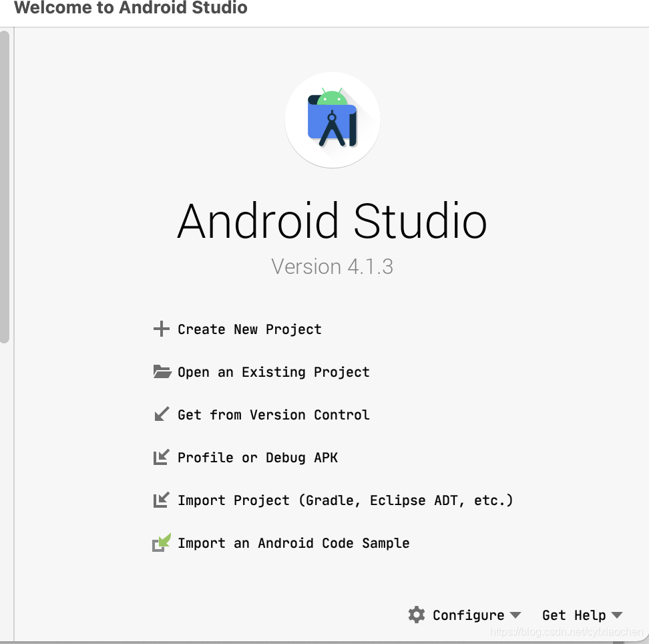The width and height of the screenshot is (649, 644).
Task: Click the icon beside Profile or Debug APK
Action: 162,457
